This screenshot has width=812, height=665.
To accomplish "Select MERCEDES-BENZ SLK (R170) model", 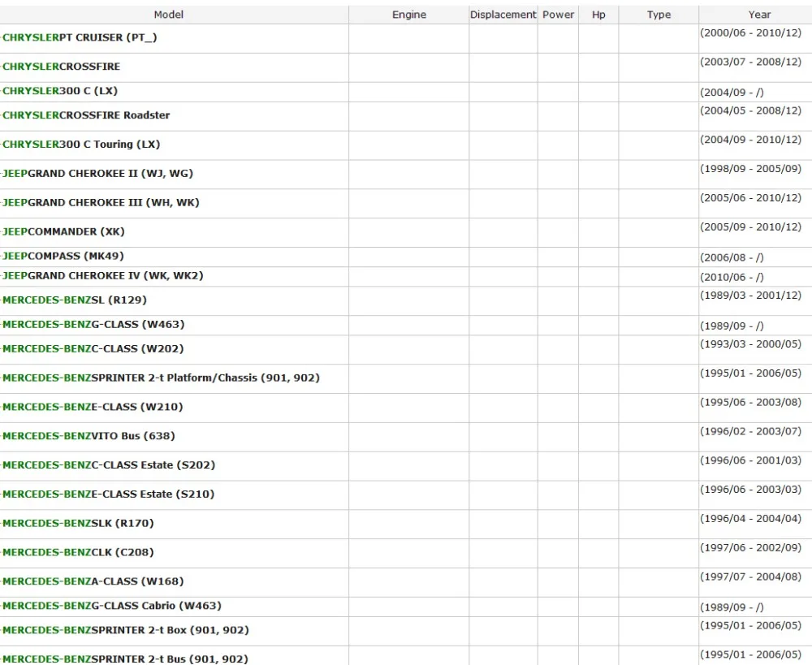I will [x=78, y=523].
